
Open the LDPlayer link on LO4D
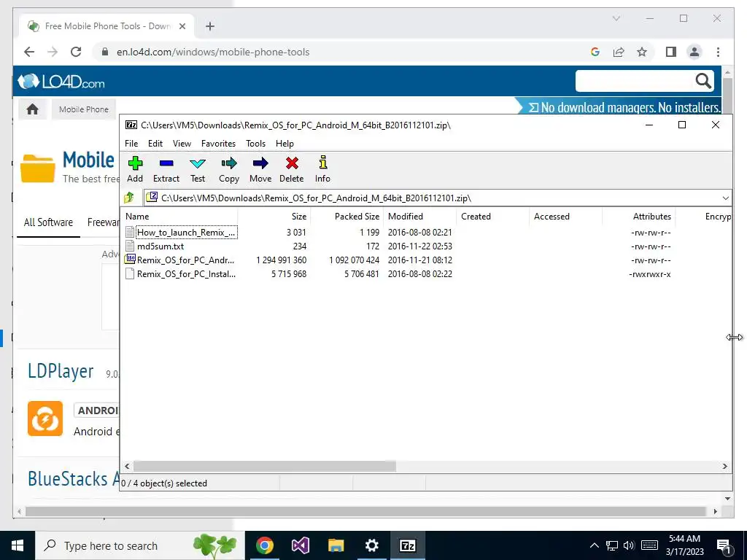pos(61,371)
